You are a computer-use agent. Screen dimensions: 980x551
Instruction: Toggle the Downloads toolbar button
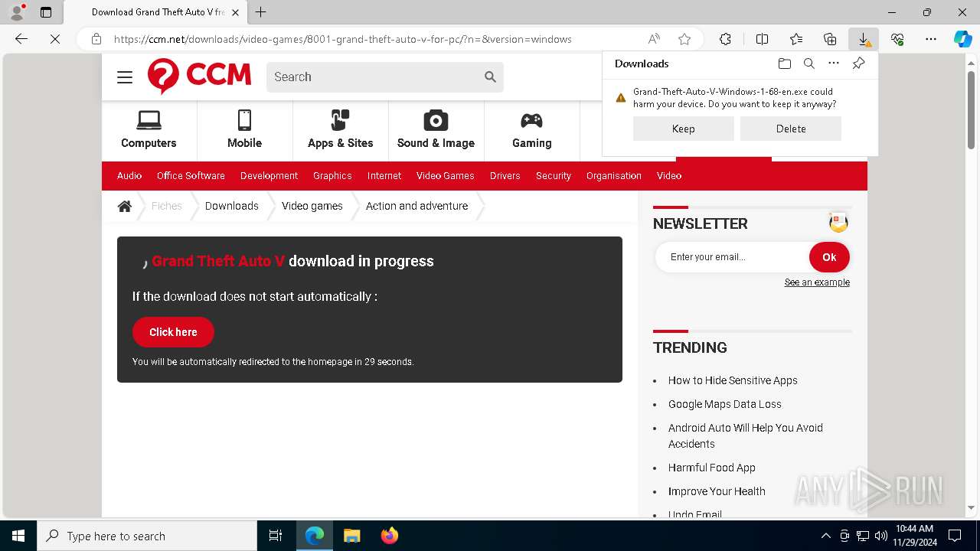[x=864, y=39]
